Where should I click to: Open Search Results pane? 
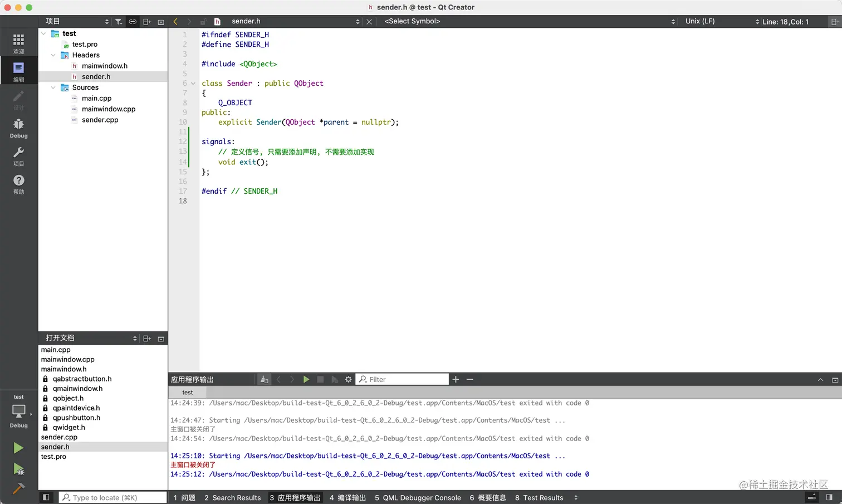(x=232, y=497)
